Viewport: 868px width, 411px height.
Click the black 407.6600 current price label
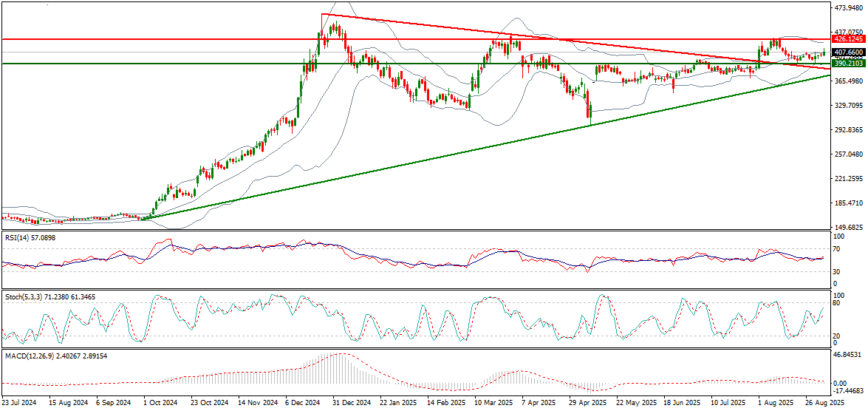pyautogui.click(x=848, y=52)
